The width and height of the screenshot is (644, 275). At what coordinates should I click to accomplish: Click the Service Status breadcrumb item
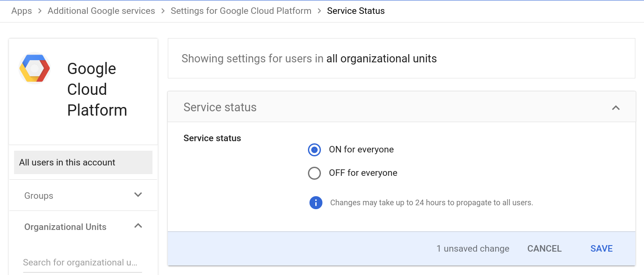356,11
